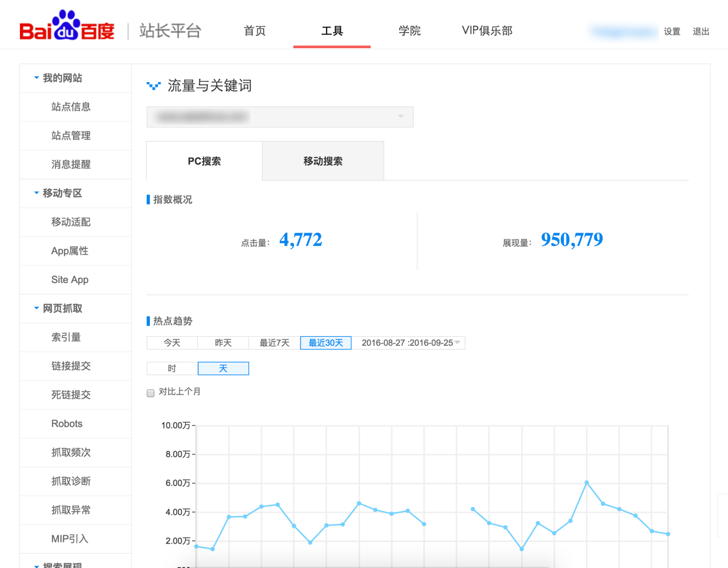Click the 最近7天 range button
Image resolution: width=728 pixels, height=568 pixels.
tap(274, 343)
